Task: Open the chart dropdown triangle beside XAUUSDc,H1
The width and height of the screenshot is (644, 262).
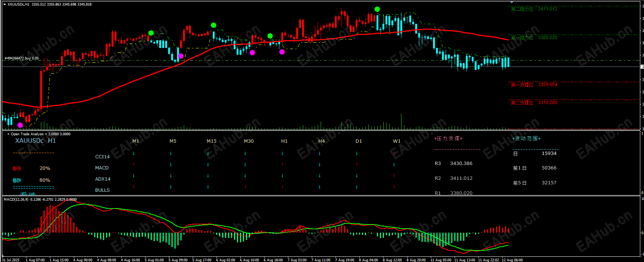Action: (x=4, y=4)
